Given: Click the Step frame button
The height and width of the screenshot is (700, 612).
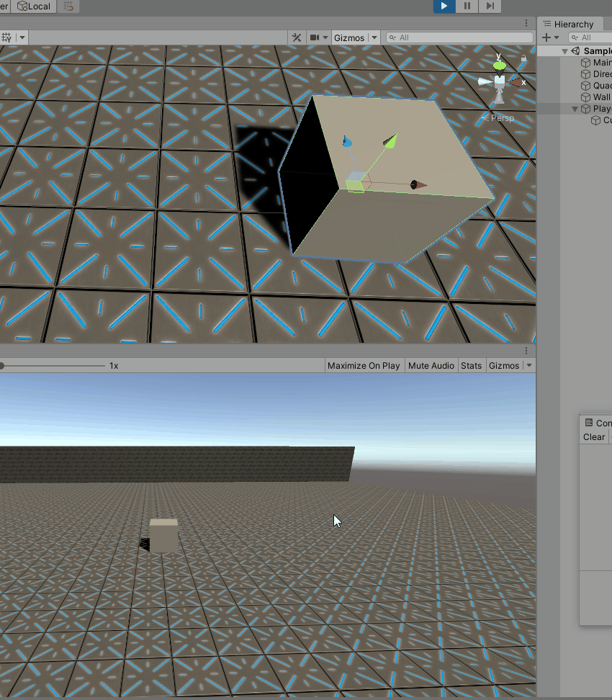Looking at the screenshot, I should pyautogui.click(x=490, y=6).
